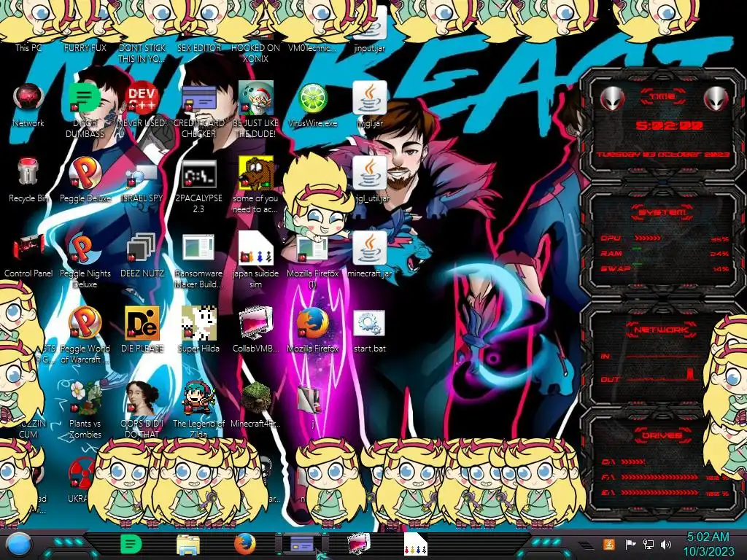Open the network status tray icon

[x=649, y=544]
